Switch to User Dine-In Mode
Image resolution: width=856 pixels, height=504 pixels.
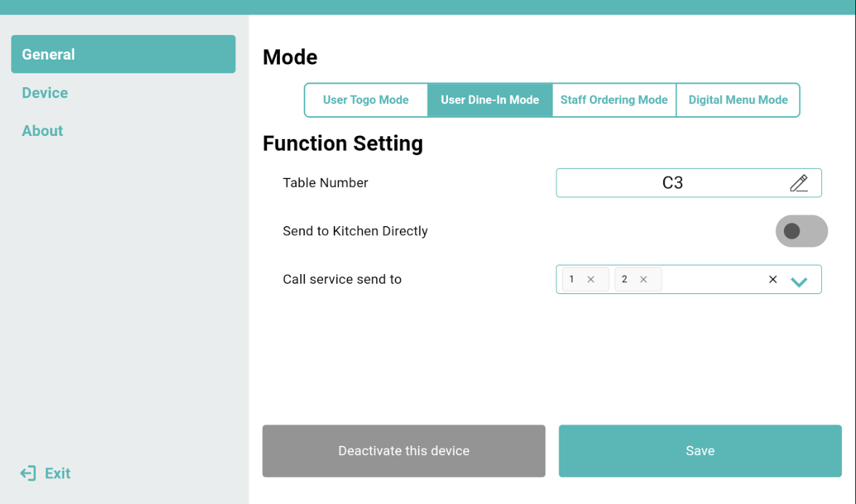[x=489, y=100]
